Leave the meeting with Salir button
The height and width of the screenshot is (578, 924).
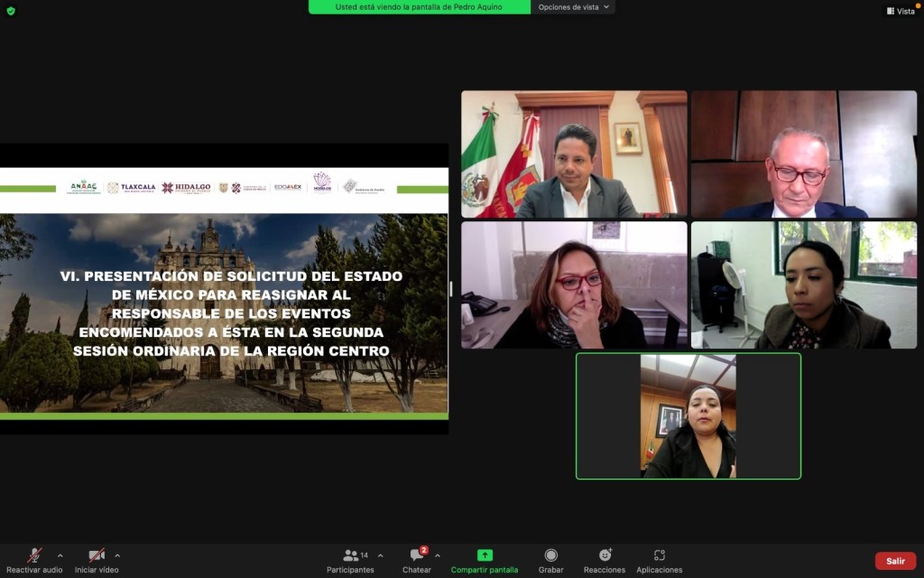[x=894, y=561]
